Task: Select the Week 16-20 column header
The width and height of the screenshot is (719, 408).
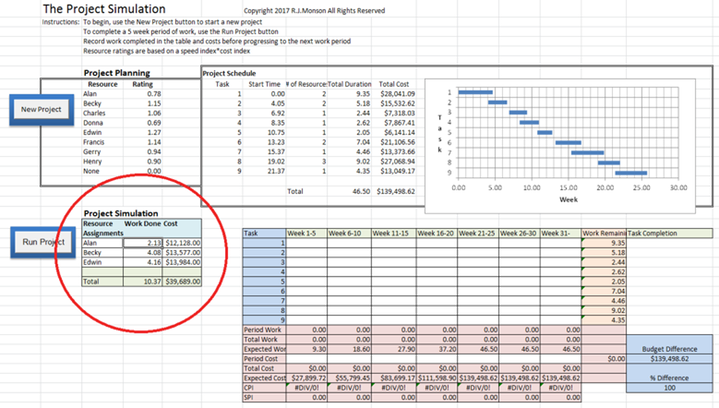Action: [x=437, y=233]
